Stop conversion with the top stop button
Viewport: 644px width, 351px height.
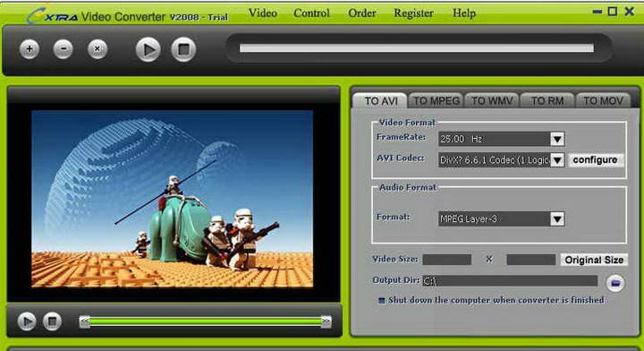point(183,50)
